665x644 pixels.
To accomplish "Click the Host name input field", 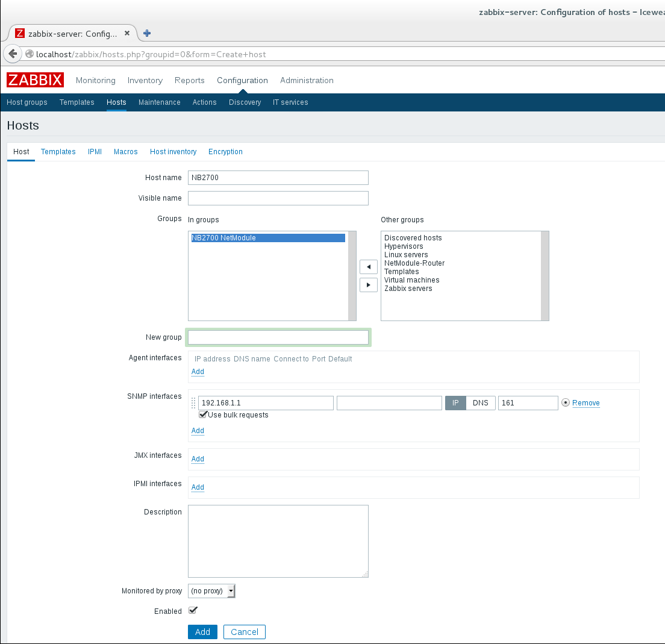I will [278, 177].
